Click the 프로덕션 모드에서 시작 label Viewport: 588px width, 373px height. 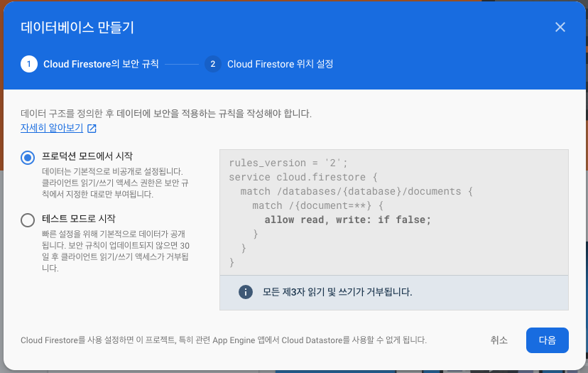pyautogui.click(x=87, y=156)
